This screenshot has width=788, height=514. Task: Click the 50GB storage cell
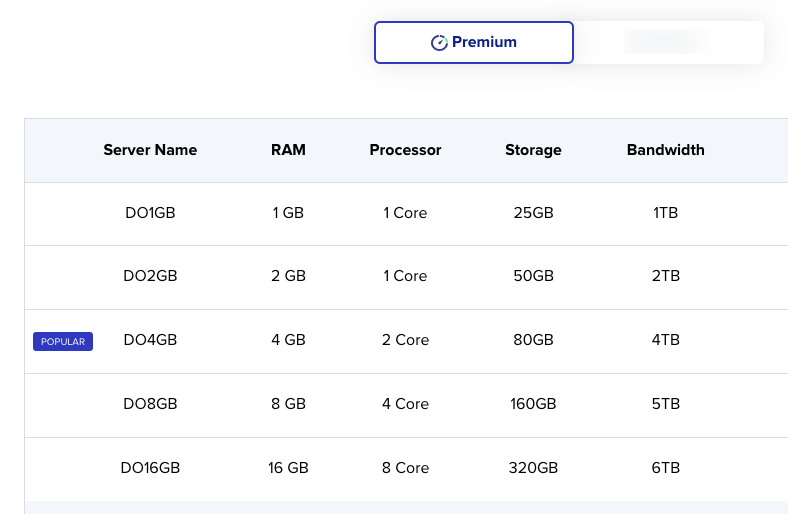point(533,276)
